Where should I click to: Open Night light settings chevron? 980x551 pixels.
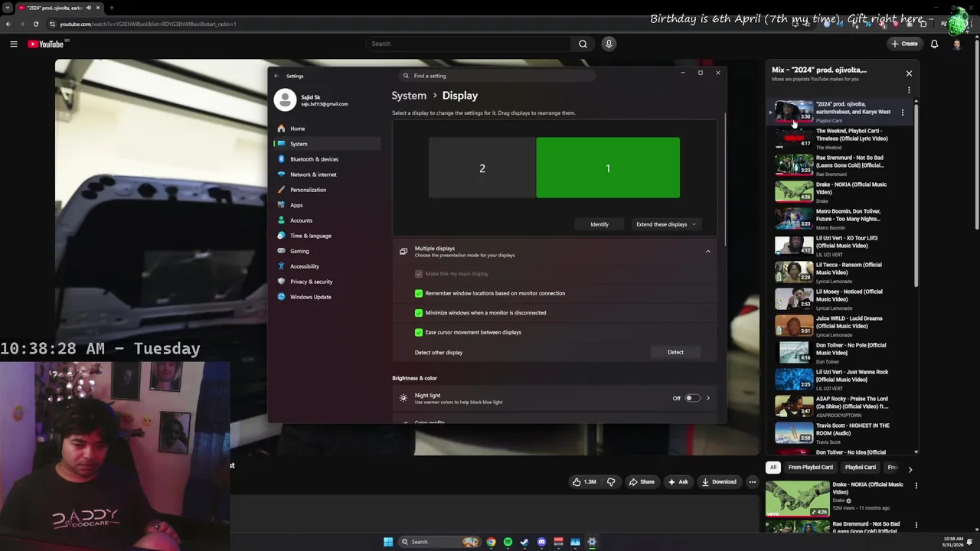[x=707, y=398]
